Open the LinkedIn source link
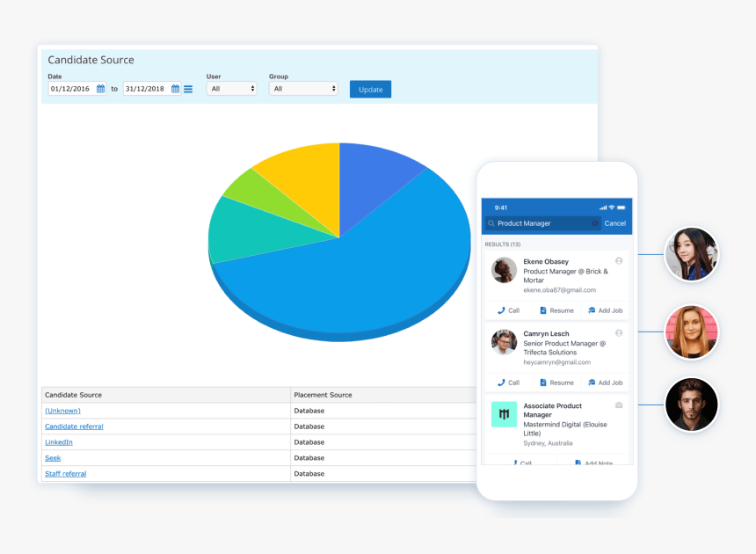Screen dimensions: 756x554 pyautogui.click(x=58, y=442)
